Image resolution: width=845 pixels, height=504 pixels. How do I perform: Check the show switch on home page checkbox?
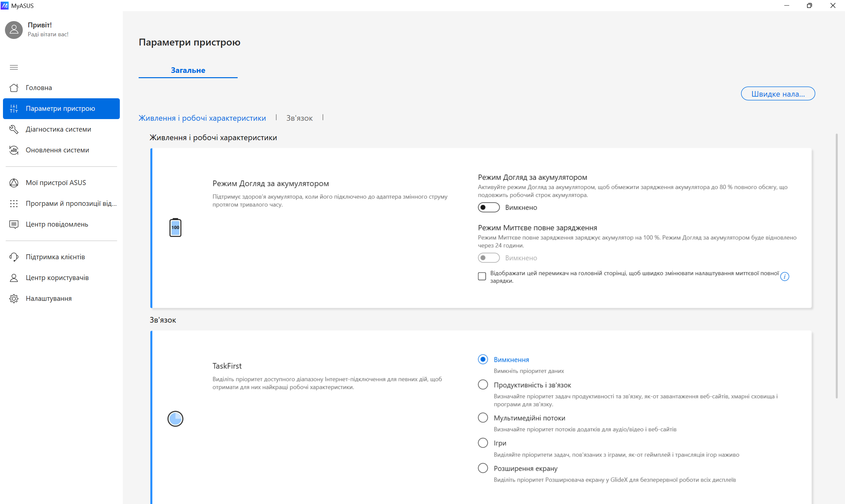click(x=482, y=276)
